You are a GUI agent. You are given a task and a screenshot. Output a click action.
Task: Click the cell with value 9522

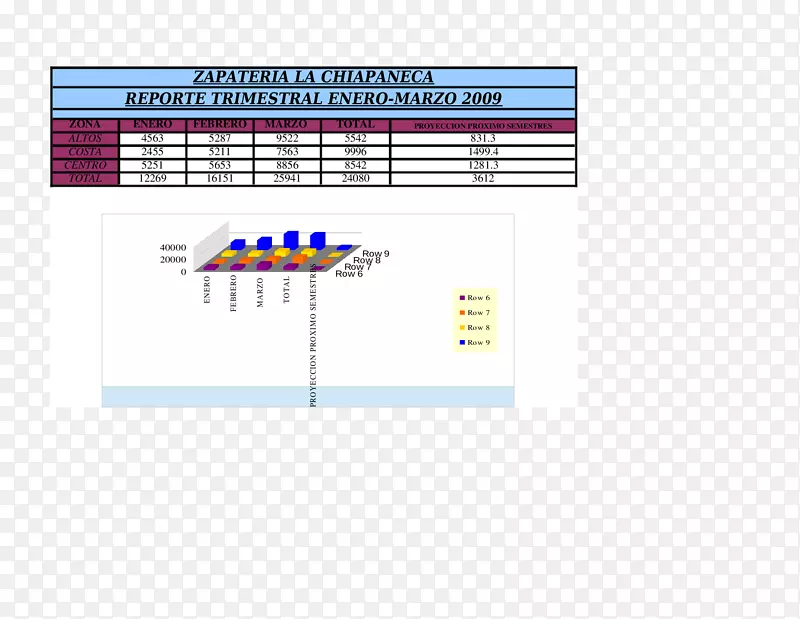(x=286, y=138)
